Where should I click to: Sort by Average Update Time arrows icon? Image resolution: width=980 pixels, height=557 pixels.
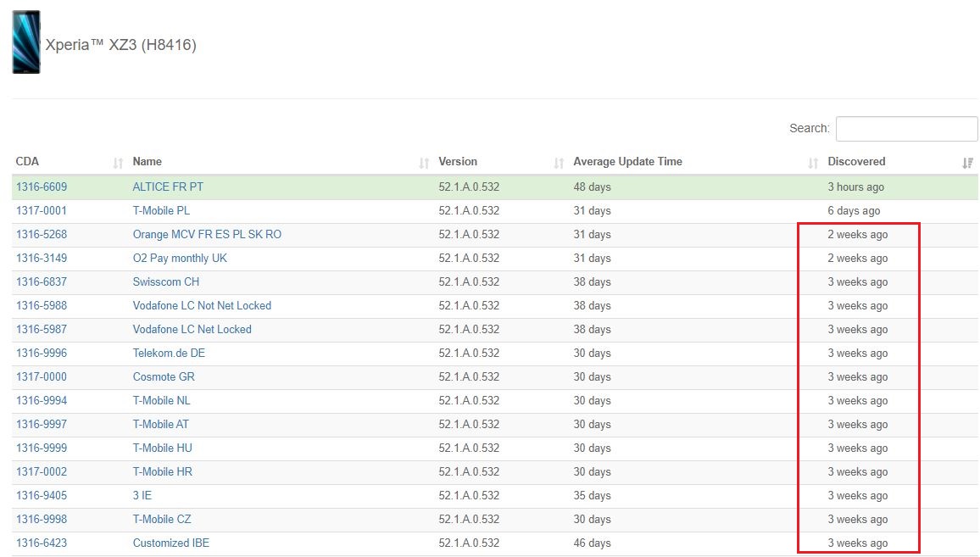click(813, 163)
